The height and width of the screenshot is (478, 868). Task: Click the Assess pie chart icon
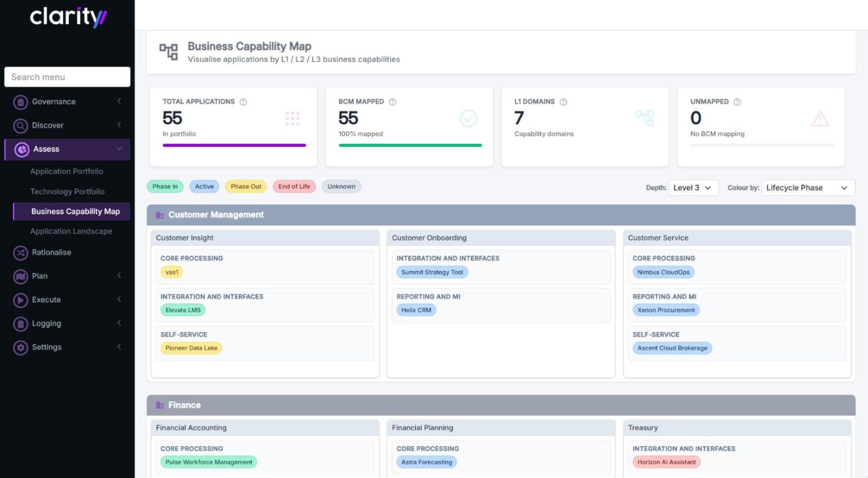coord(22,150)
